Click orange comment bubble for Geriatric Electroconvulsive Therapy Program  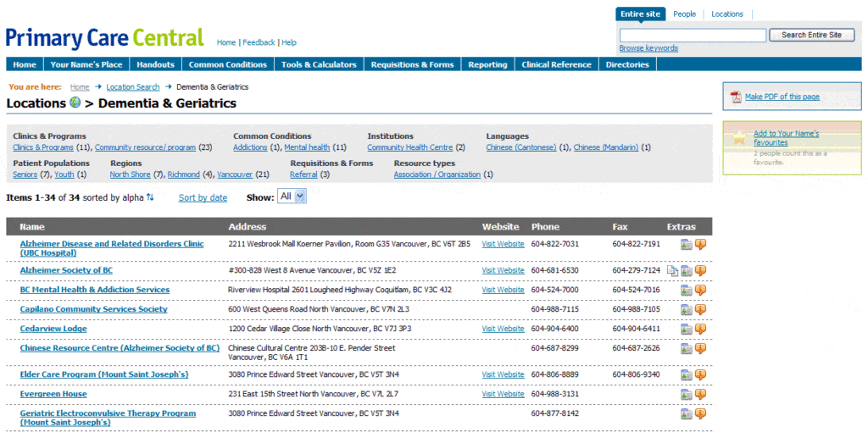pos(700,413)
